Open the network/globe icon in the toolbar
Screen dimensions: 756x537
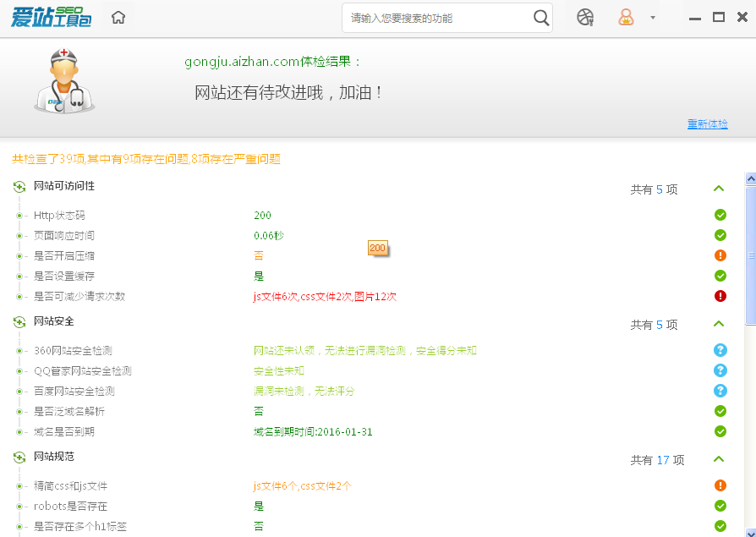tap(584, 17)
